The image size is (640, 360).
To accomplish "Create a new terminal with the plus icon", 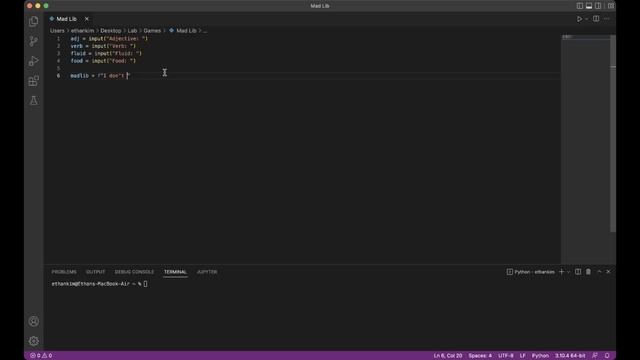I will pyautogui.click(x=561, y=272).
